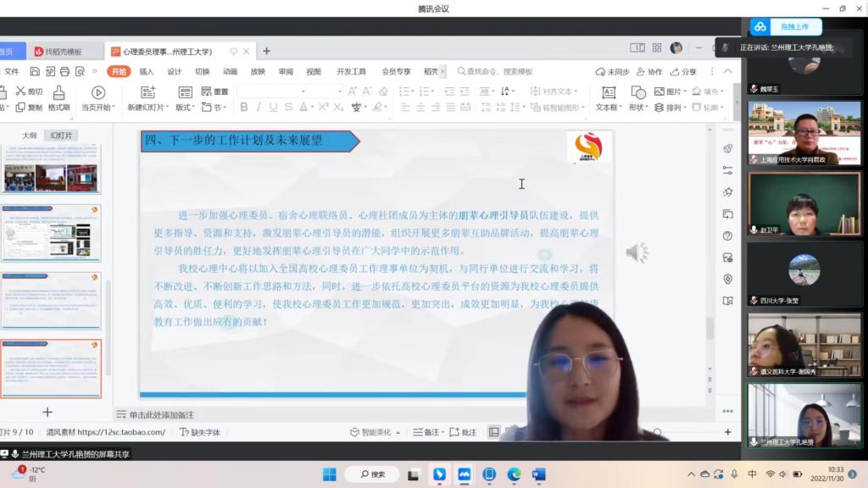Viewport: 868px width, 488px height.
Task: Click the 拖拽上传 cloud upload button
Action: click(786, 26)
